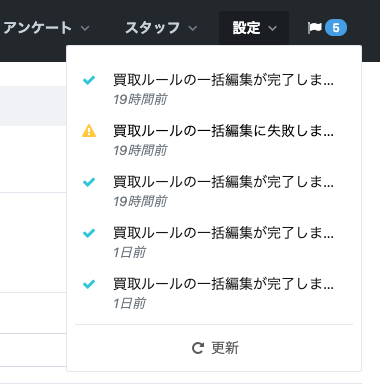Open the アンケート menu
The image size is (380, 385).
[37, 28]
